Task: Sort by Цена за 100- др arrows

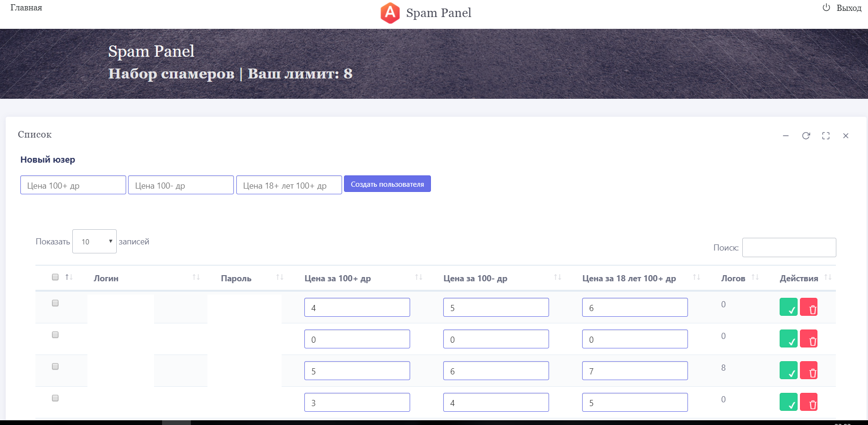Action: point(558,277)
